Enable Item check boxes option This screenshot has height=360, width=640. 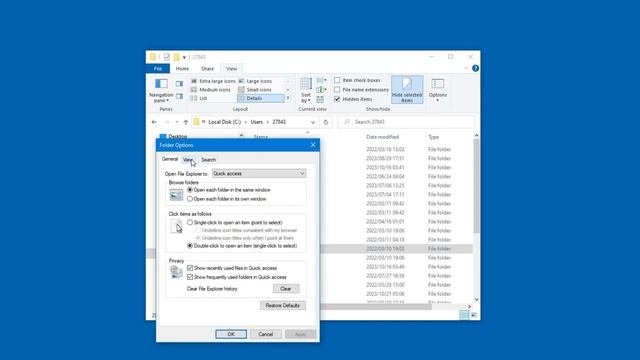[337, 80]
